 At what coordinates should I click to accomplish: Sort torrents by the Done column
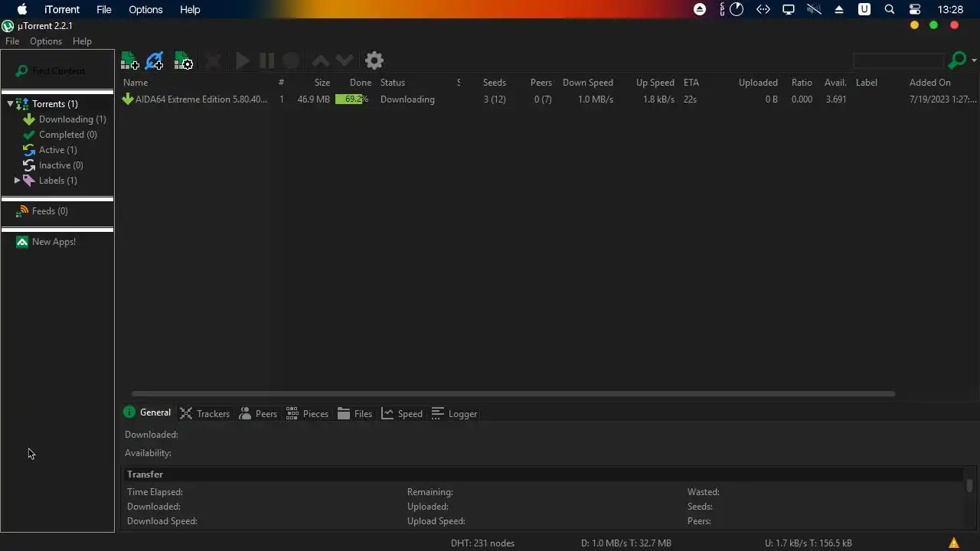(x=360, y=83)
